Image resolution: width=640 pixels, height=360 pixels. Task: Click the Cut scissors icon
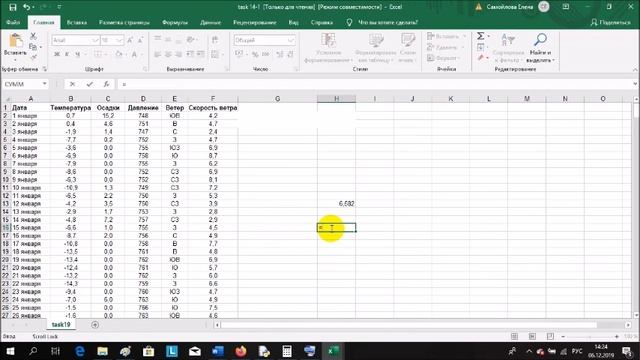coord(33,37)
